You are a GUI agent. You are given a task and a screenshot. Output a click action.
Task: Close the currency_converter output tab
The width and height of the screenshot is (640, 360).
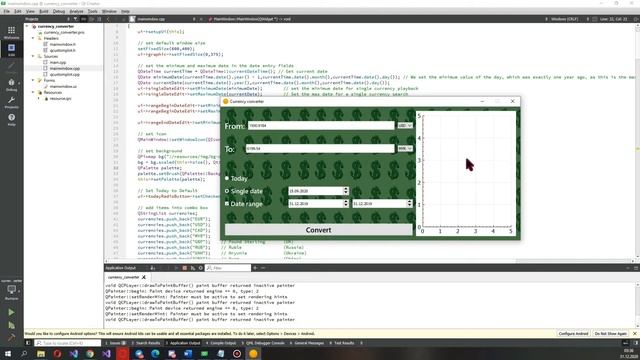click(x=144, y=277)
